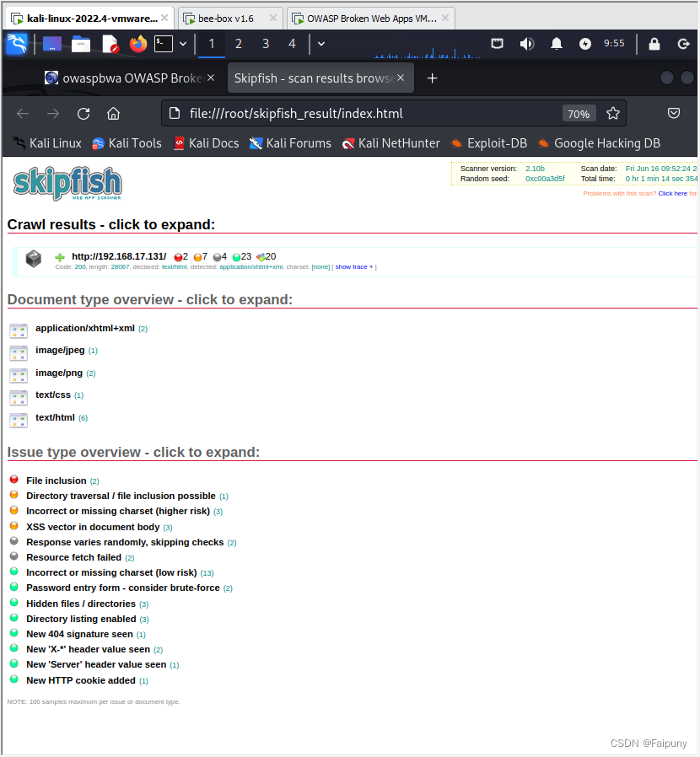Image resolution: width=700 pixels, height=757 pixels.
Task: Click the cube icon beside the crawl results URL
Action: (33, 260)
